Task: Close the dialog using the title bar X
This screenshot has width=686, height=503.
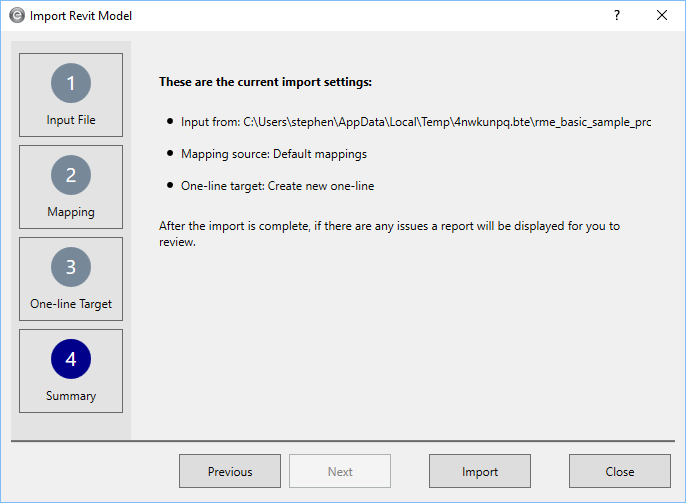Action: (x=662, y=16)
